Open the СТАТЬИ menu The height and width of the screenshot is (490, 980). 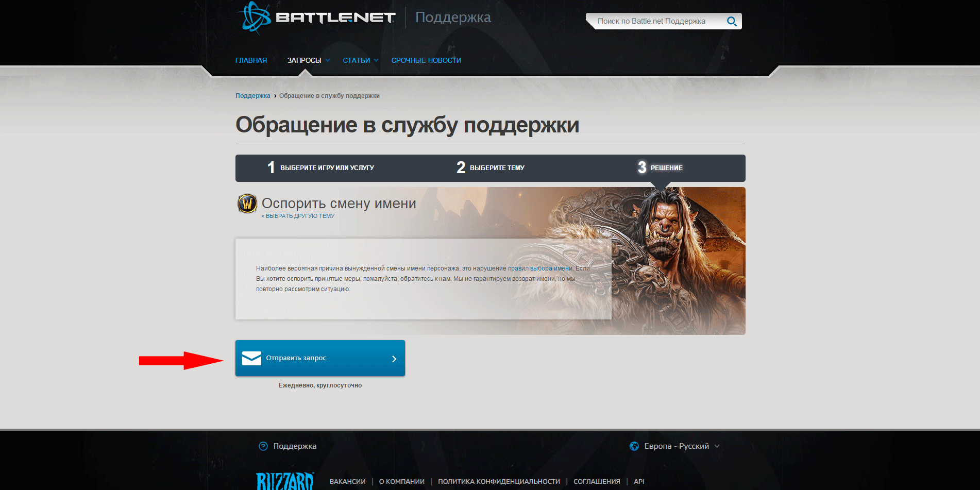(357, 60)
